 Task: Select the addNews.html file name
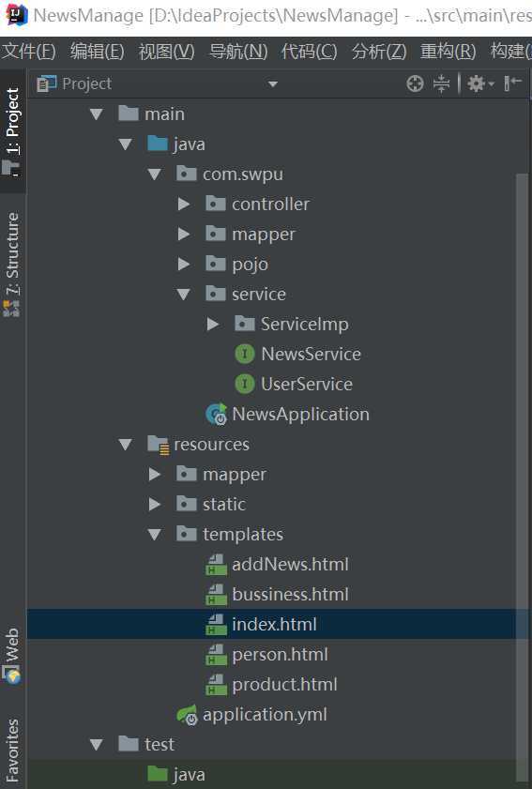pos(291,564)
